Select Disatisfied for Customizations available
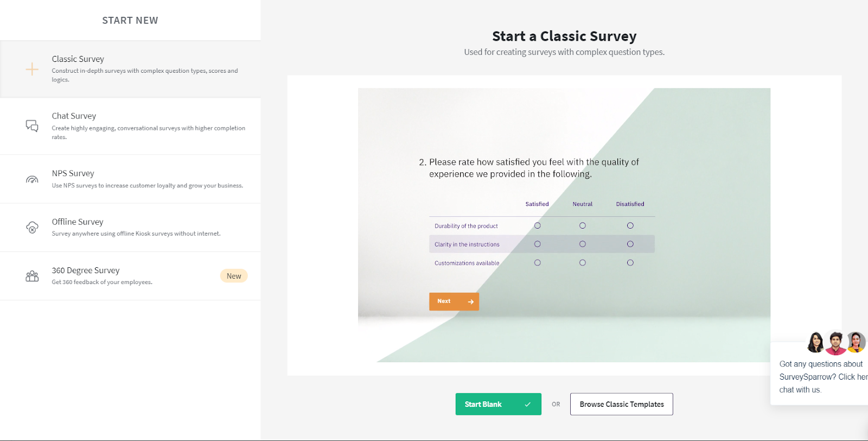868x441 pixels. [630, 263]
